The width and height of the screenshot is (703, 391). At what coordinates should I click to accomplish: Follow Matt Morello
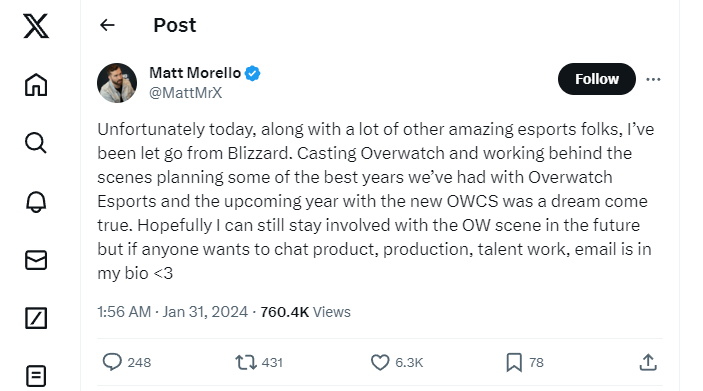(597, 79)
